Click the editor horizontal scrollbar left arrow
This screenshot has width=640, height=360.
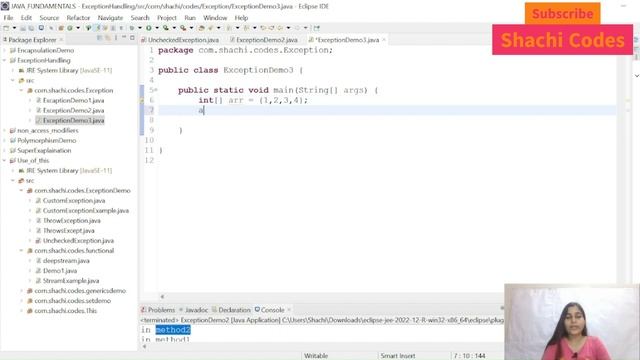click(162, 297)
